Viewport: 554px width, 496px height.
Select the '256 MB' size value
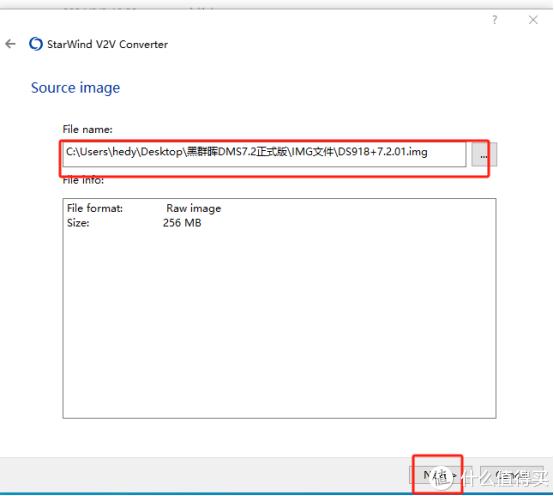pyautogui.click(x=182, y=223)
